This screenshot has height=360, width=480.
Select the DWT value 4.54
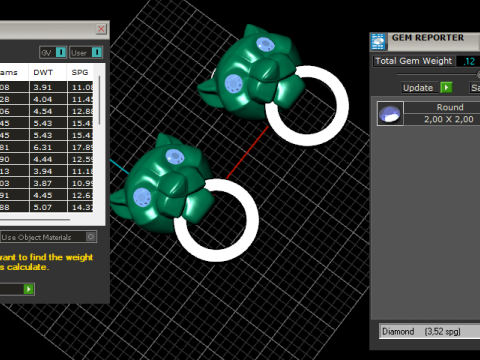[43, 111]
